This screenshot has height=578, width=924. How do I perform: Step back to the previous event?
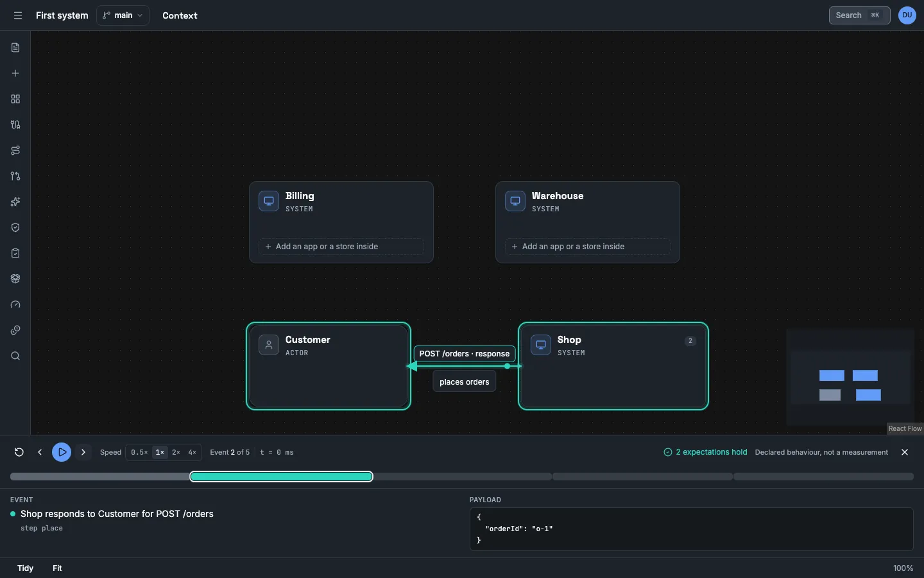point(40,452)
